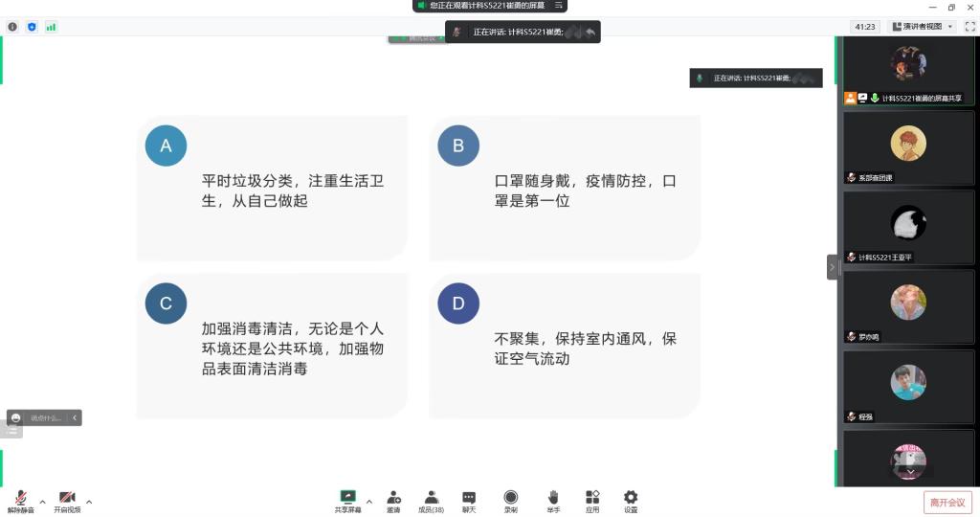Open the Chat (聊天) panel
Image resolution: width=980 pixels, height=517 pixels.
click(x=469, y=501)
